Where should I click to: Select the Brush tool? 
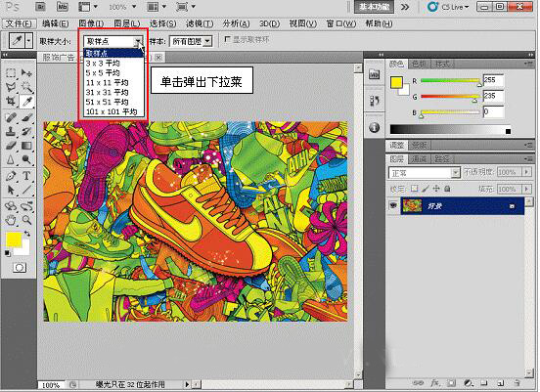click(26, 117)
